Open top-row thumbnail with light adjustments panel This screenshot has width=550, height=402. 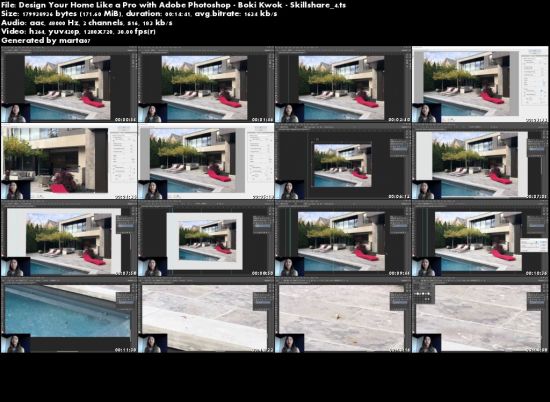click(x=480, y=84)
